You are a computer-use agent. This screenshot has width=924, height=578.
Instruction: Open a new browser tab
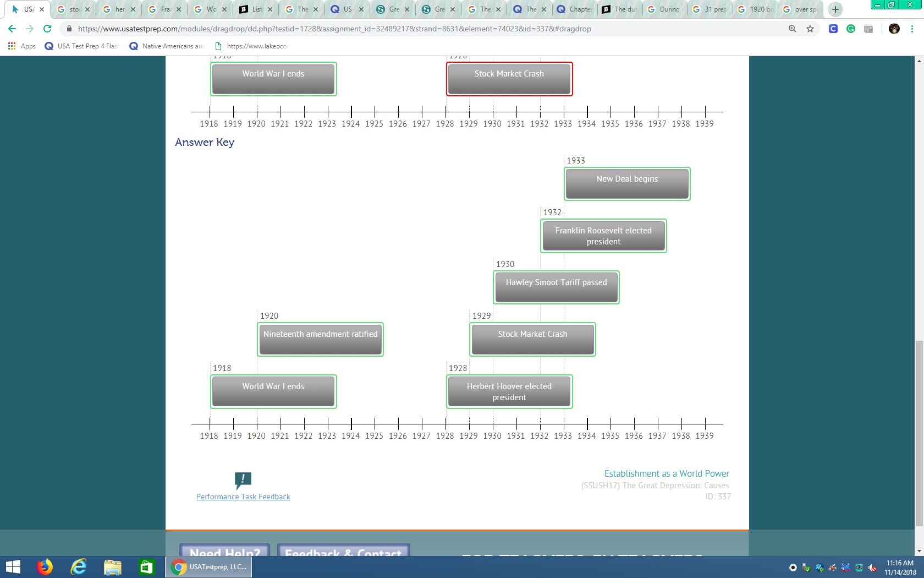[835, 9]
